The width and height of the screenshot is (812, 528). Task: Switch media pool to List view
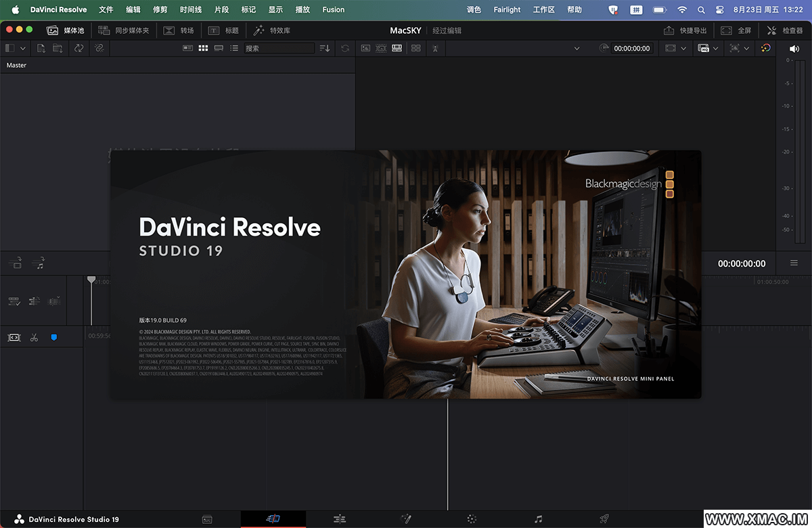click(x=234, y=48)
